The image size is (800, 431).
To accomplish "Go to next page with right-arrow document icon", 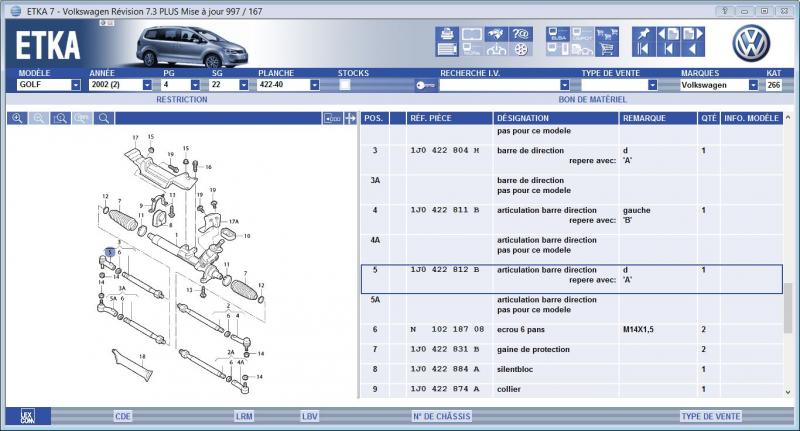I will coord(693,34).
